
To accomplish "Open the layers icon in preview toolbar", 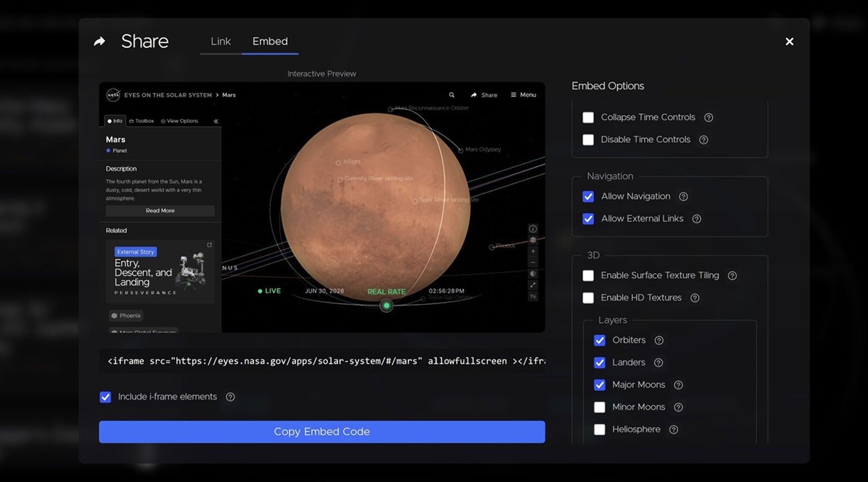I will (533, 240).
